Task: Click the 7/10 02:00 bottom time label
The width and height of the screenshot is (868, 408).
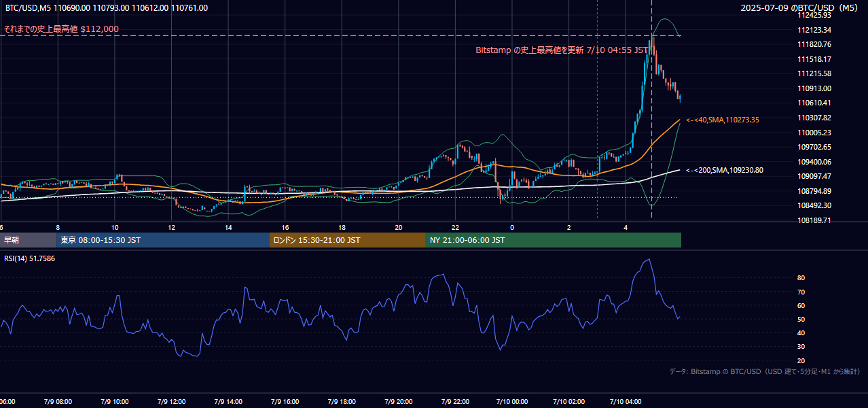Action: click(x=569, y=402)
